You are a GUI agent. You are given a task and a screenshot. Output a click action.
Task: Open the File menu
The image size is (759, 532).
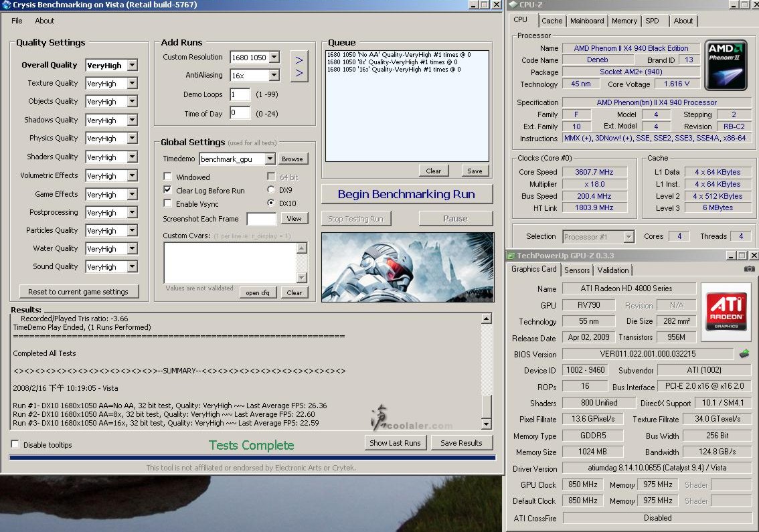coord(17,21)
